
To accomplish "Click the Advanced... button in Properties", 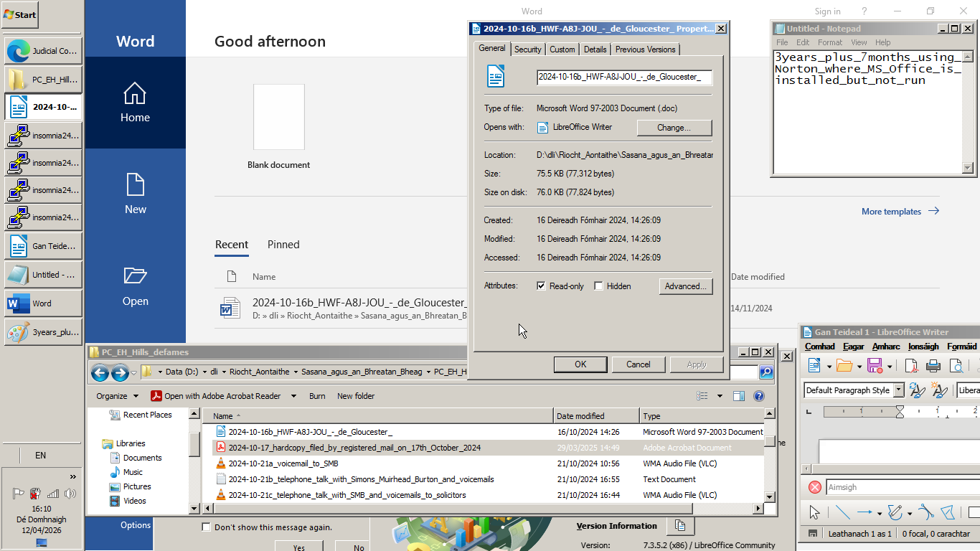I will coord(685,286).
